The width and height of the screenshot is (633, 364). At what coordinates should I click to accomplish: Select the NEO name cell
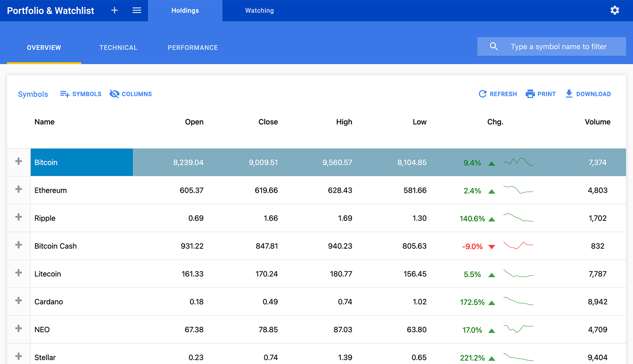[82, 330]
